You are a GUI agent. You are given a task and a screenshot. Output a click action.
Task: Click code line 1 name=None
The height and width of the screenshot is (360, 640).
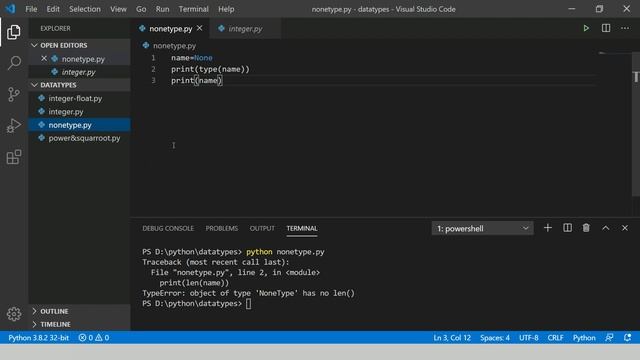point(191,58)
